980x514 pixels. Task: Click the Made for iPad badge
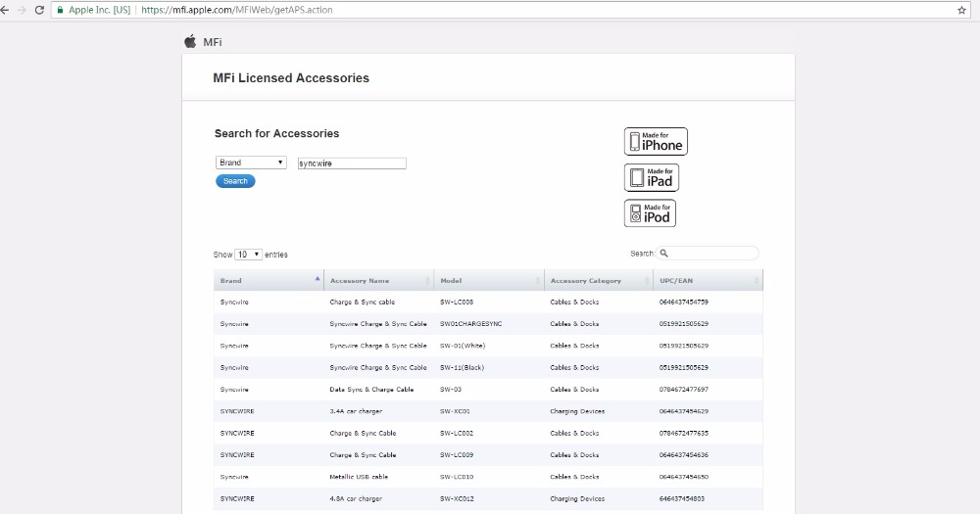click(x=651, y=177)
